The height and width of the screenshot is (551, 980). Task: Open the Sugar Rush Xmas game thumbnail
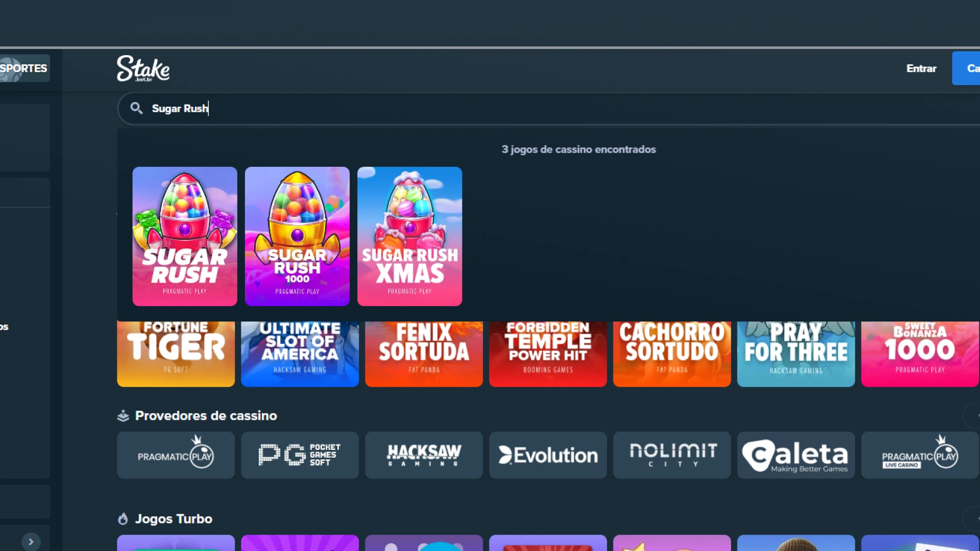coord(409,236)
